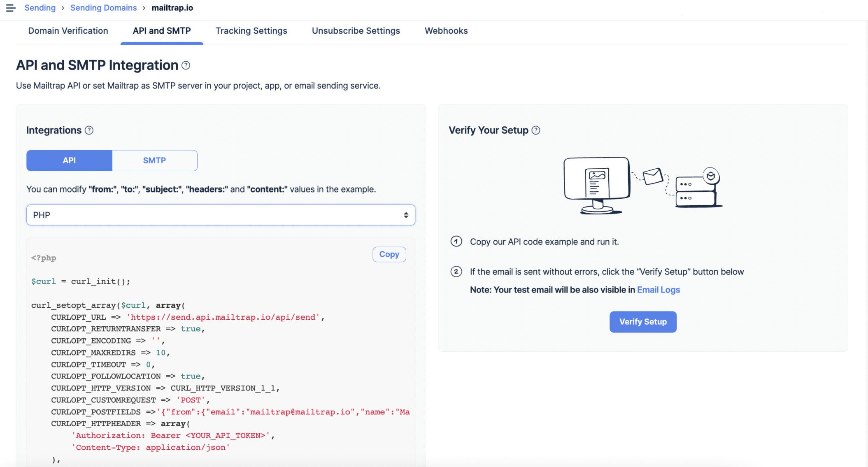This screenshot has height=467, width=868.
Task: Click CURLOPT_FOLLOWLOCATION => true line
Action: coord(128,376)
